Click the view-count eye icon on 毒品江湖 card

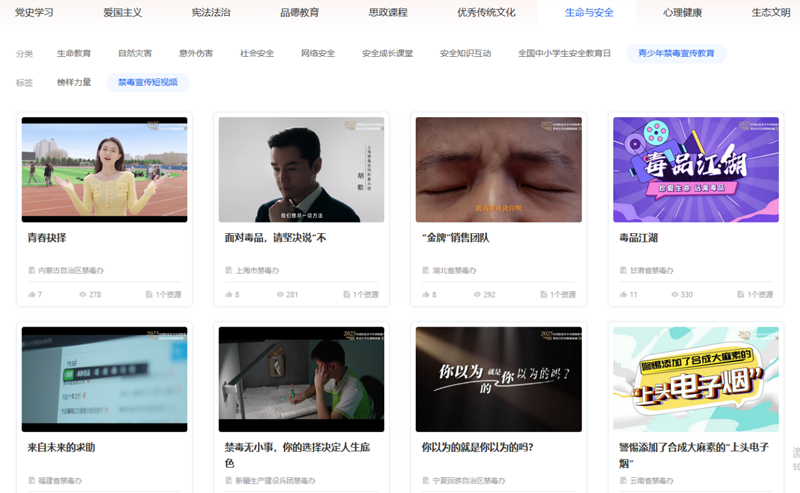[x=673, y=295]
